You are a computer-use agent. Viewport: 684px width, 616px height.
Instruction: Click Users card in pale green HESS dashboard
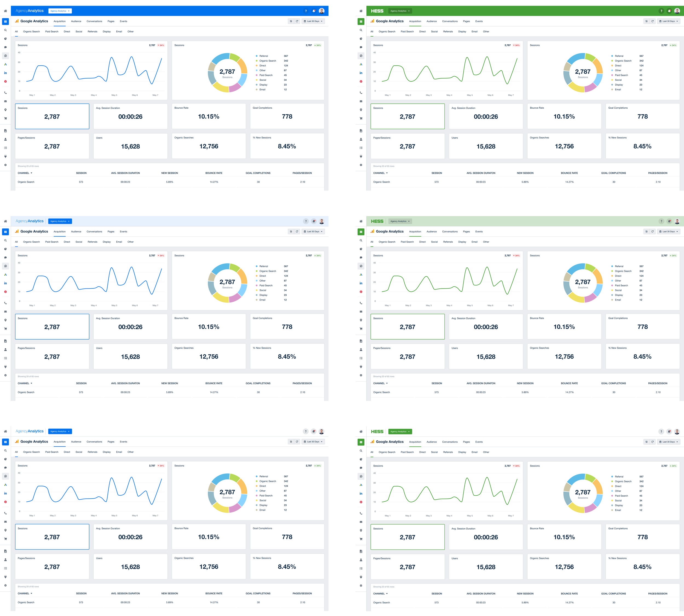[x=486, y=356]
